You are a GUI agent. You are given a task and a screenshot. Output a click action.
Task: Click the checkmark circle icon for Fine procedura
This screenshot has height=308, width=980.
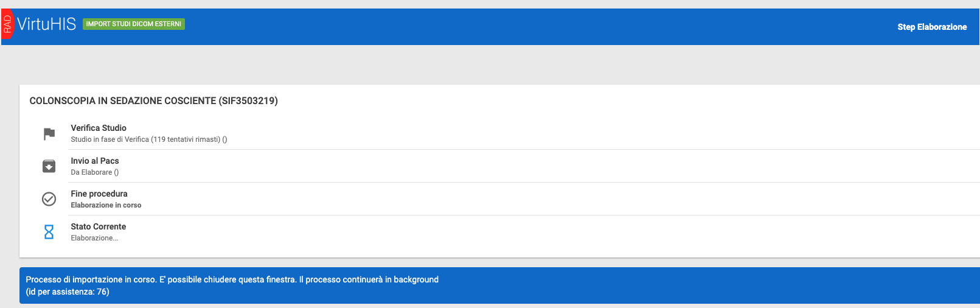[x=49, y=199]
